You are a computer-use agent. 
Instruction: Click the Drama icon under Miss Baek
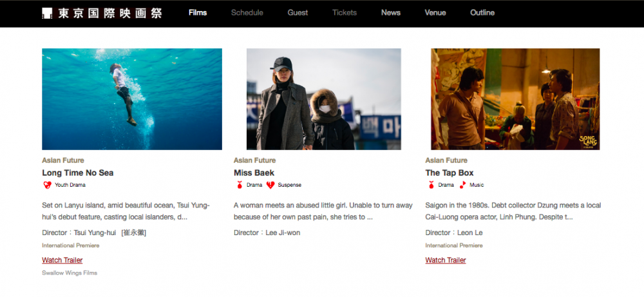[x=240, y=185]
